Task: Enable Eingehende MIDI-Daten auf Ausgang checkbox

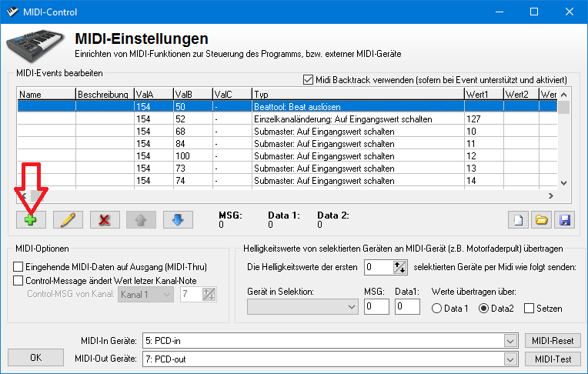Action: pyautogui.click(x=18, y=266)
